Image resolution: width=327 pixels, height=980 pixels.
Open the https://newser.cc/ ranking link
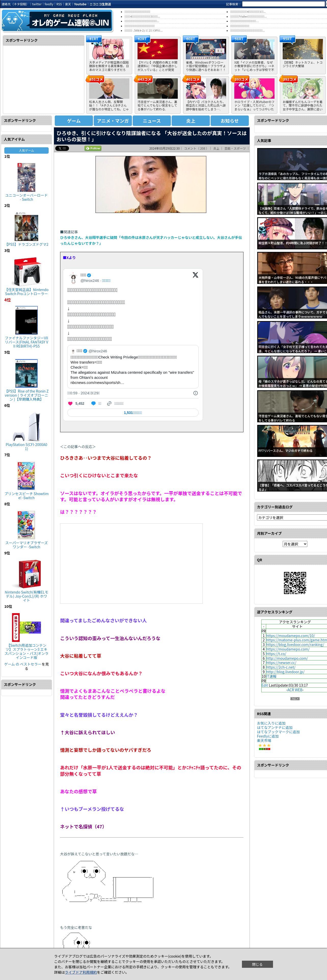point(281,663)
